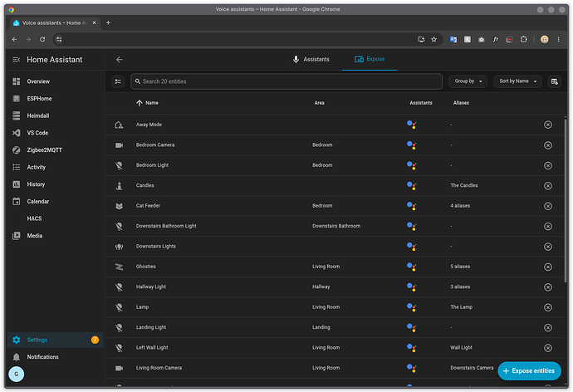
Task: Click the user profile avatar G
Action: pos(16,374)
